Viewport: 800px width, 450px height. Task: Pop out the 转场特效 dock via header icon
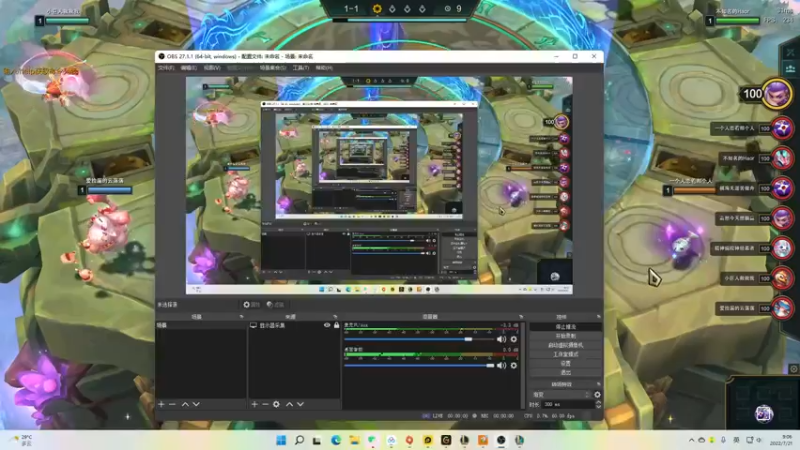tap(598, 384)
